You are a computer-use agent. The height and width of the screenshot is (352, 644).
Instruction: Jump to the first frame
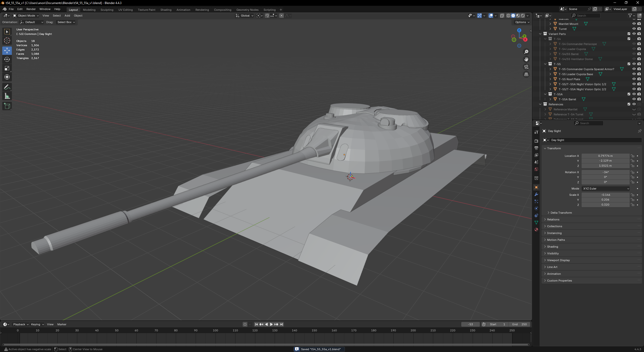pyautogui.click(x=256, y=324)
